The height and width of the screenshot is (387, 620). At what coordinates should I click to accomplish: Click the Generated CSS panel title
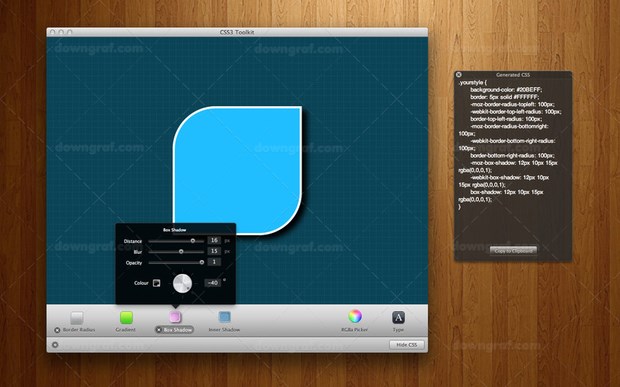[x=513, y=75]
